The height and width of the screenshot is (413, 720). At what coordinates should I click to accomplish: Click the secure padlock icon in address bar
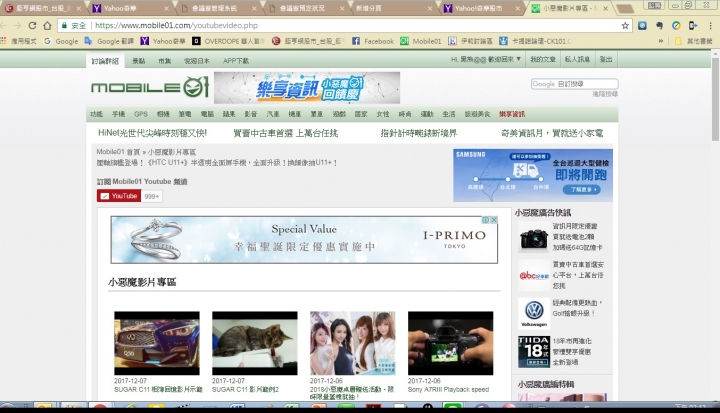click(65, 26)
